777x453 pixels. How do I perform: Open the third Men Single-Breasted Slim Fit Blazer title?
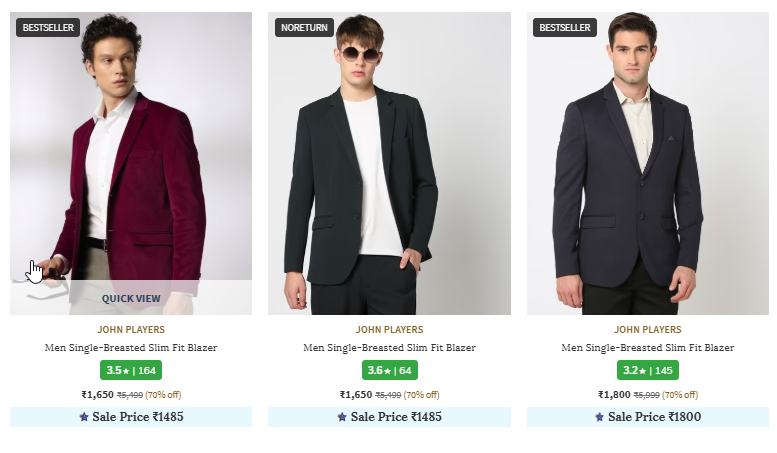point(648,348)
